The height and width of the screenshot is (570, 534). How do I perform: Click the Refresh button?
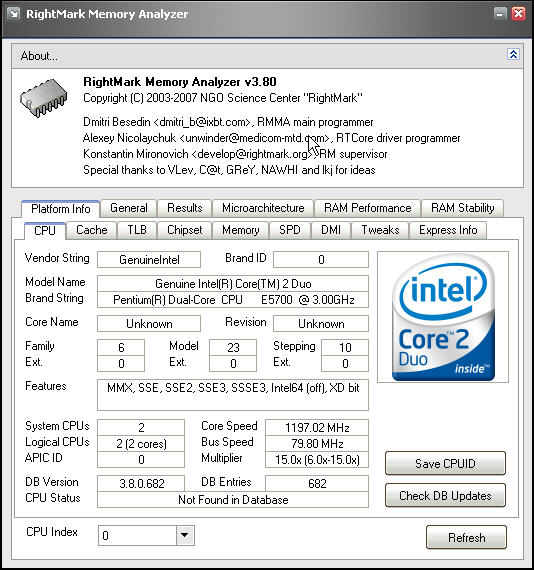[466, 537]
